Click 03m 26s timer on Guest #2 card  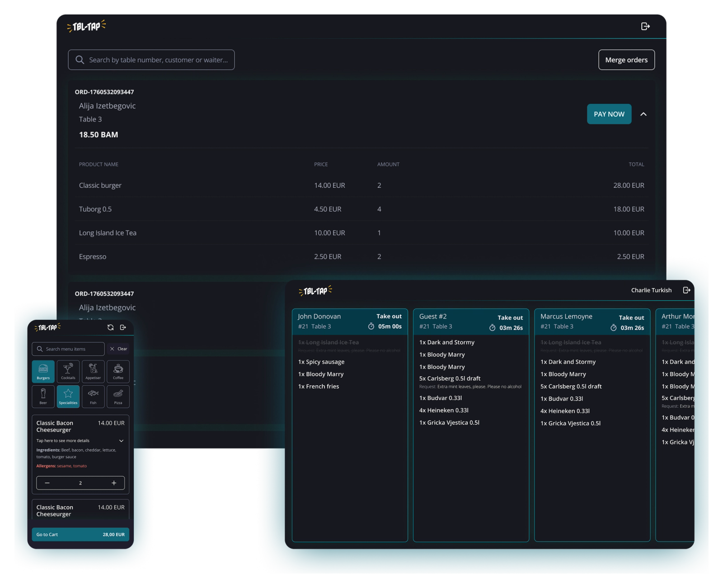pos(511,328)
